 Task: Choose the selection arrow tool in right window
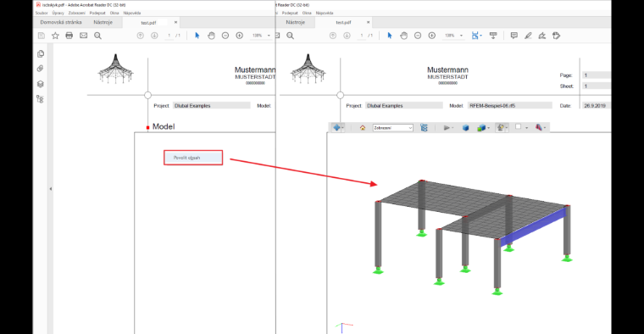pyautogui.click(x=390, y=36)
